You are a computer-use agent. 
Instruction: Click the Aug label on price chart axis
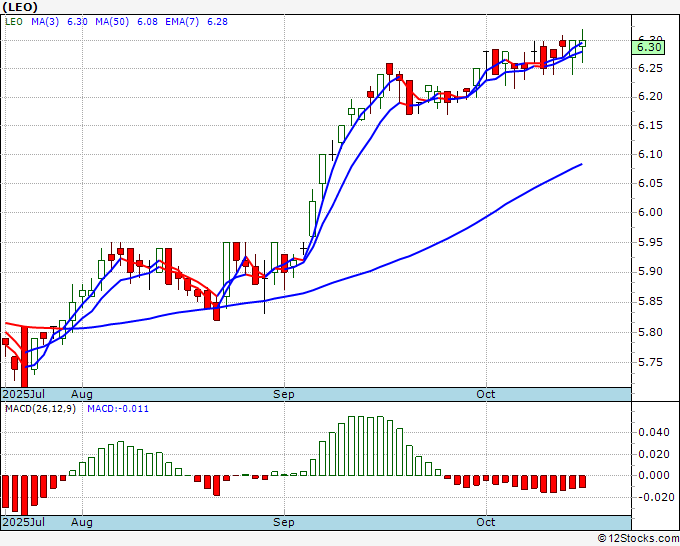click(x=82, y=394)
